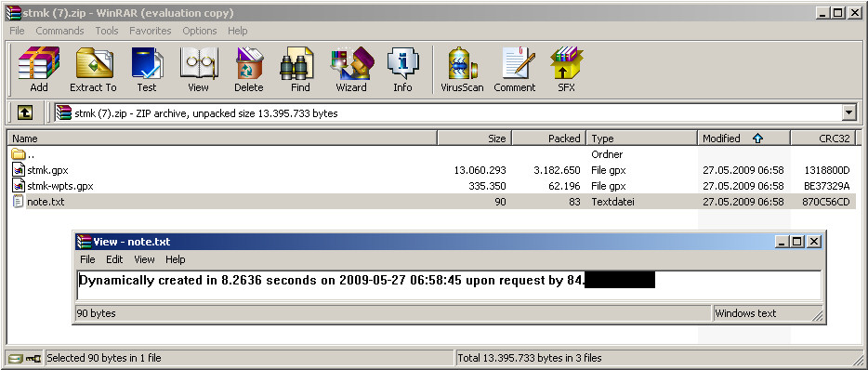The height and width of the screenshot is (370, 868).
Task: Click the CRC32 value BE37329A
Action: (x=827, y=186)
